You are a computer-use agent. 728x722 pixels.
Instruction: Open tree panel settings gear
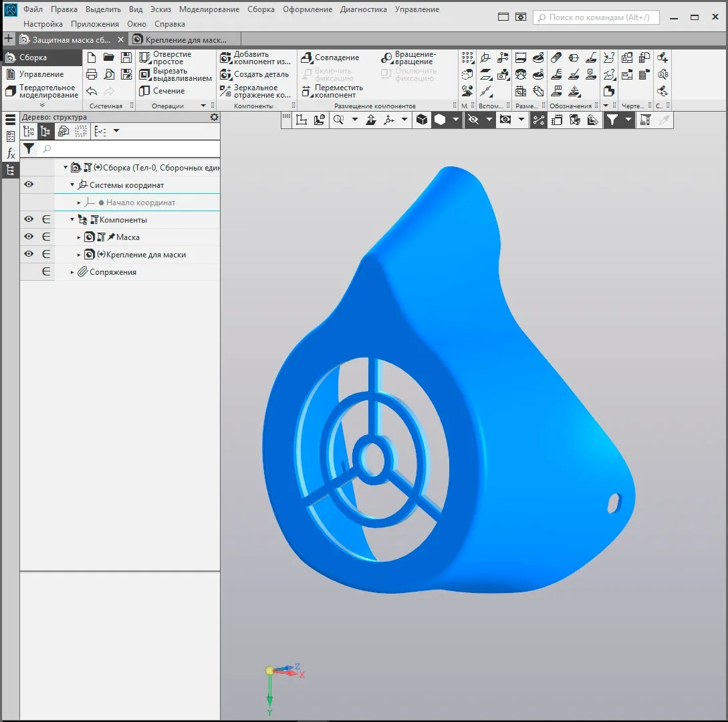(214, 117)
